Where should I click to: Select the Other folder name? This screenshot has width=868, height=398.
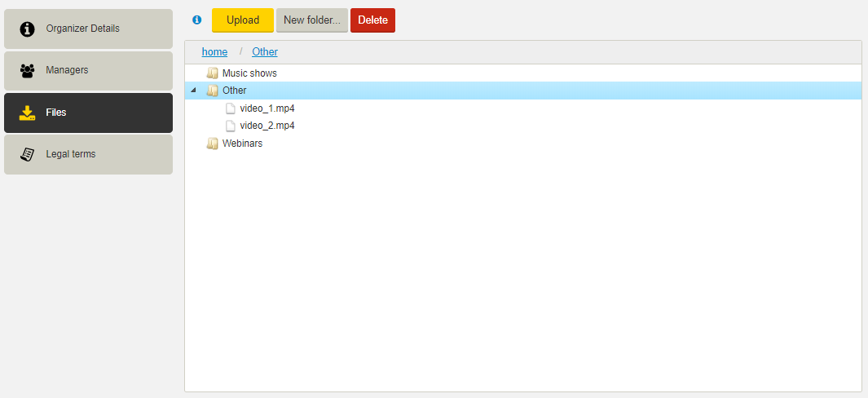click(234, 91)
